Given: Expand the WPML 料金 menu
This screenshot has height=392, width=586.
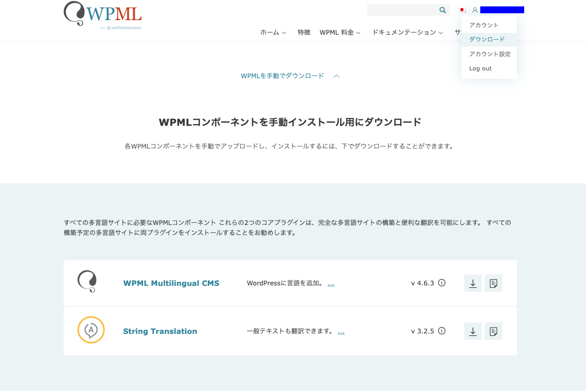Looking at the screenshot, I should (x=340, y=32).
